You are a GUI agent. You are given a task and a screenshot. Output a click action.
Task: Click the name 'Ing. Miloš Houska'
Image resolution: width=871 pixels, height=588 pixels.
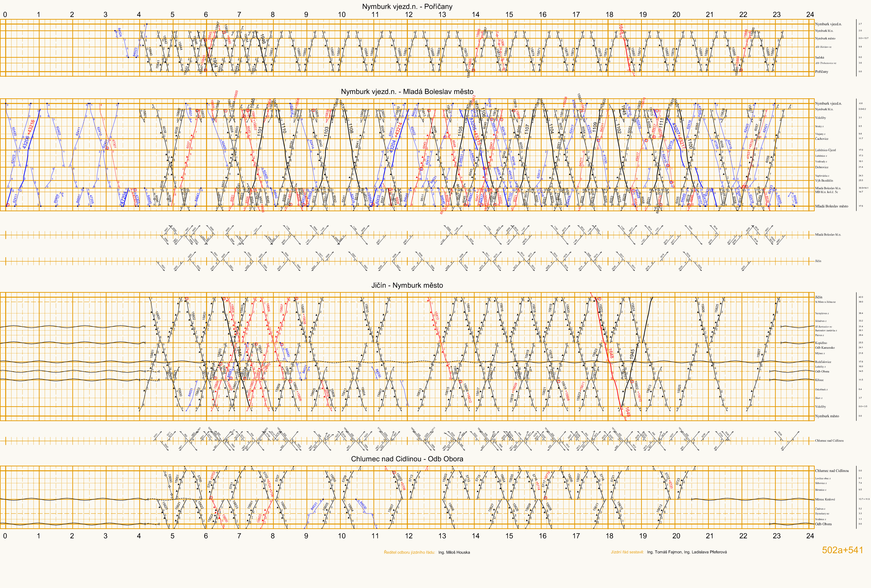[x=454, y=552]
